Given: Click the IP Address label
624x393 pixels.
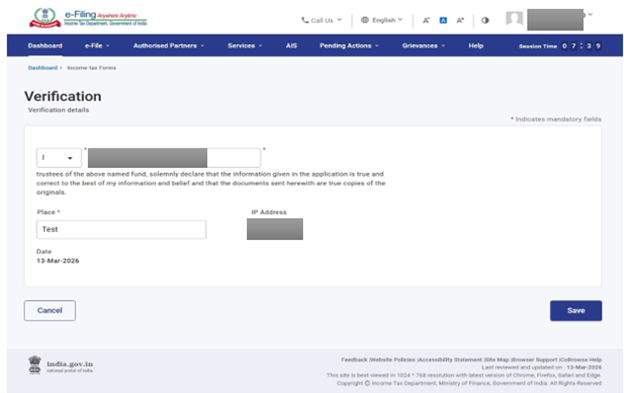Looking at the screenshot, I should click(269, 212).
